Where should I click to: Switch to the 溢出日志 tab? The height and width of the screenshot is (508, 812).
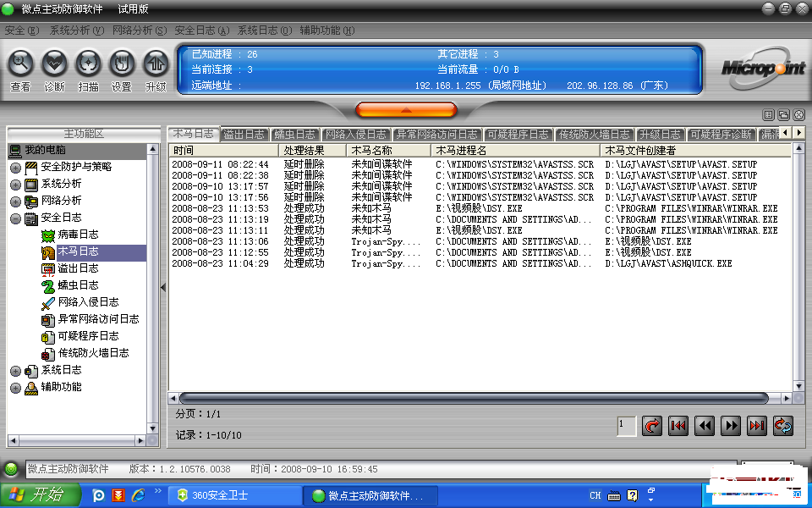(244, 135)
